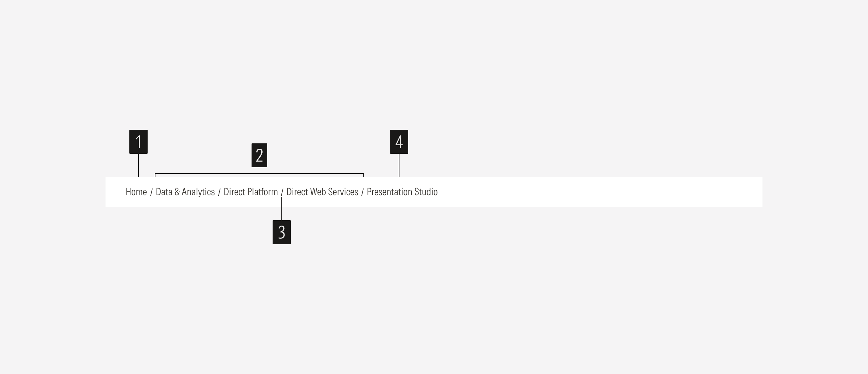Click the slash separator after Home
868x374 pixels.
pyautogui.click(x=151, y=192)
